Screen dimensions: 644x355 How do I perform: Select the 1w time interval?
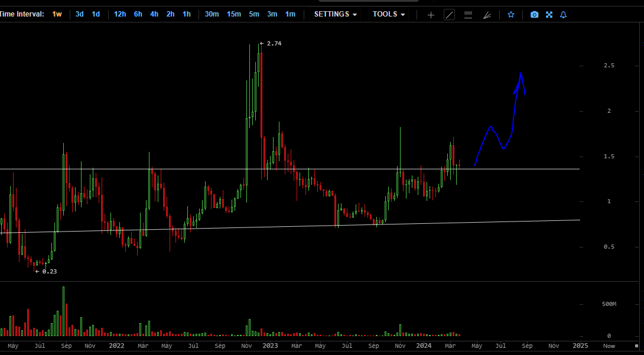pyautogui.click(x=57, y=14)
